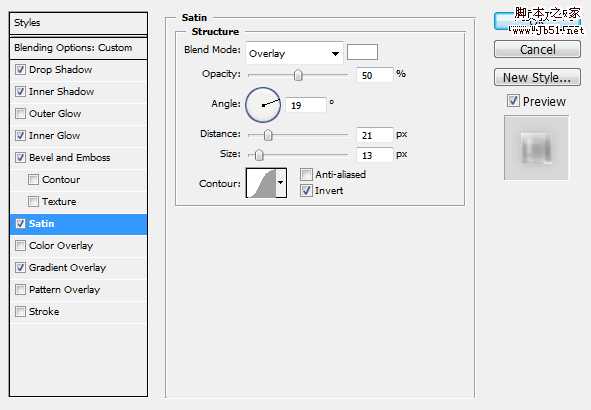Select the Satin label in the list

(x=41, y=223)
